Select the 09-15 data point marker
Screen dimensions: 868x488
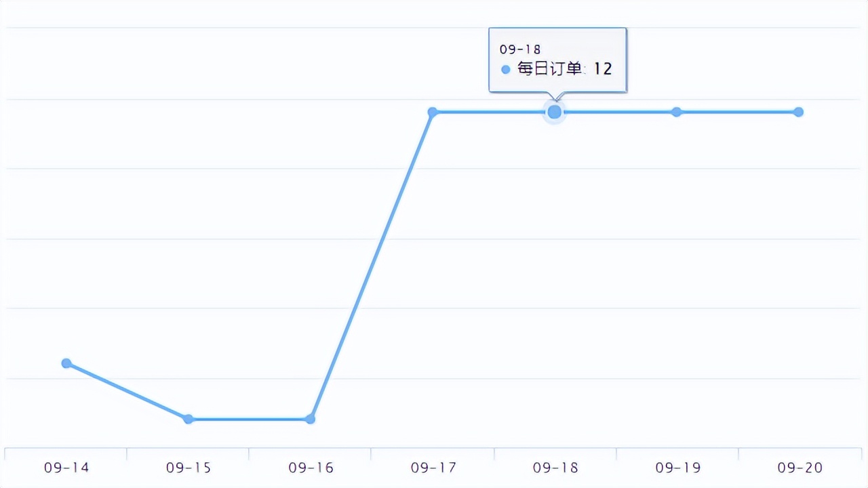[189, 419]
